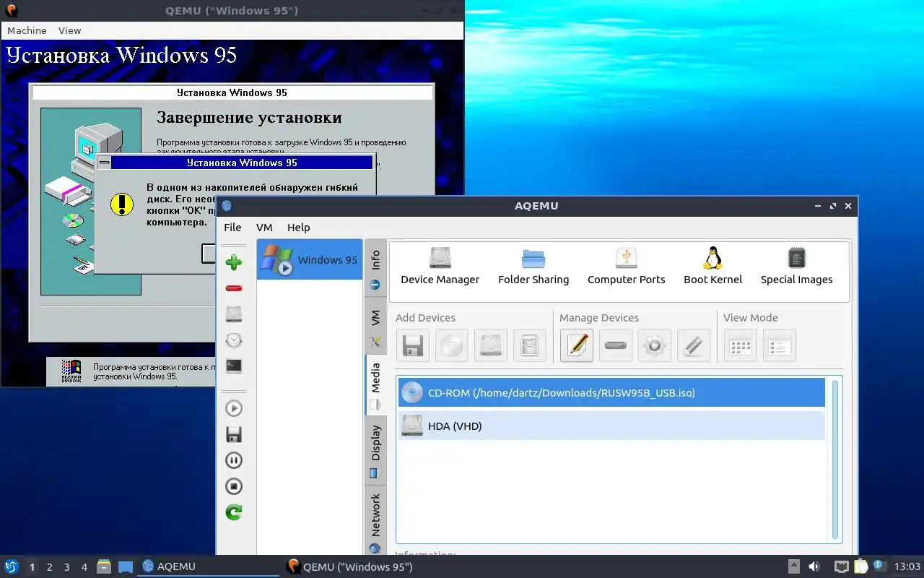Edit the selected device with the pencil icon
Viewport: 924px width, 578px height.
[x=577, y=345]
